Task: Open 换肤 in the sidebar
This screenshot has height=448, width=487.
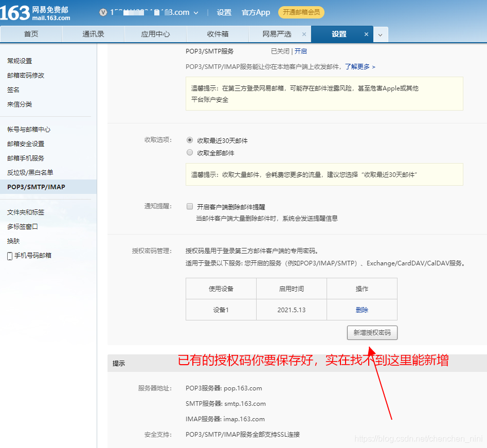Action: click(13, 241)
